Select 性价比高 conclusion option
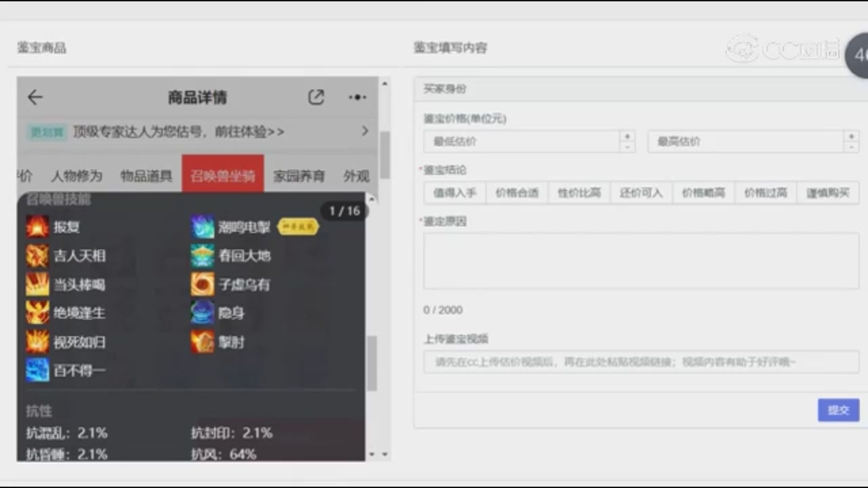The height and width of the screenshot is (488, 868). pyautogui.click(x=579, y=193)
